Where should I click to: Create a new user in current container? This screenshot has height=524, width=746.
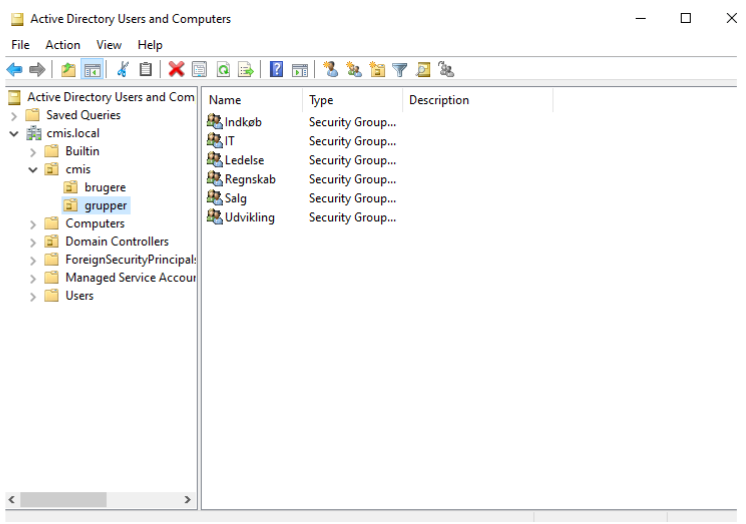click(x=331, y=69)
